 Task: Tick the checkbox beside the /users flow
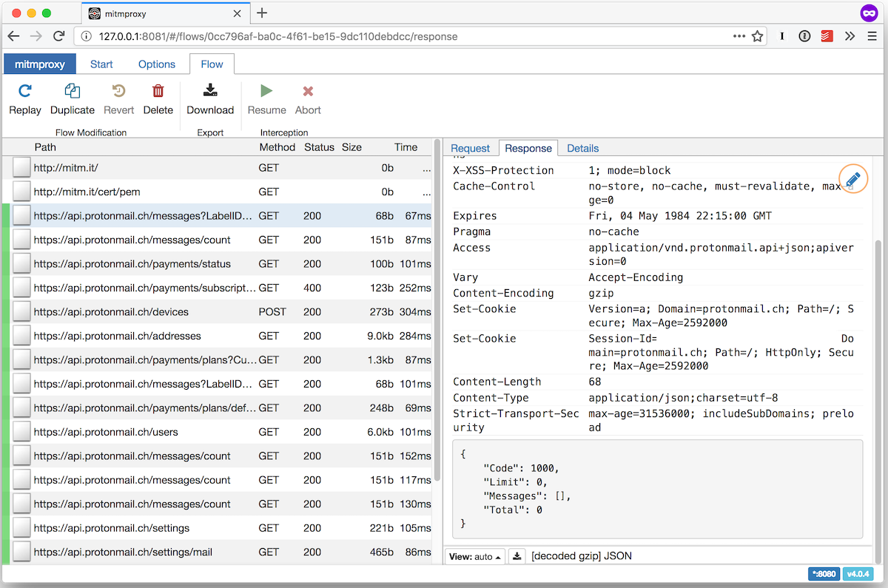pyautogui.click(x=21, y=431)
